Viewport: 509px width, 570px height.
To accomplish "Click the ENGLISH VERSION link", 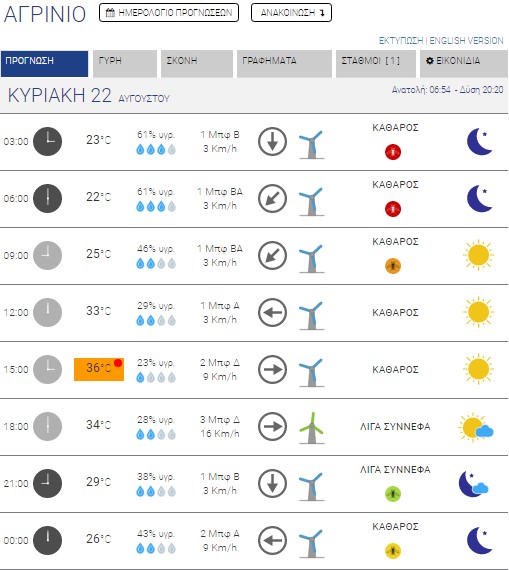I will [x=466, y=41].
